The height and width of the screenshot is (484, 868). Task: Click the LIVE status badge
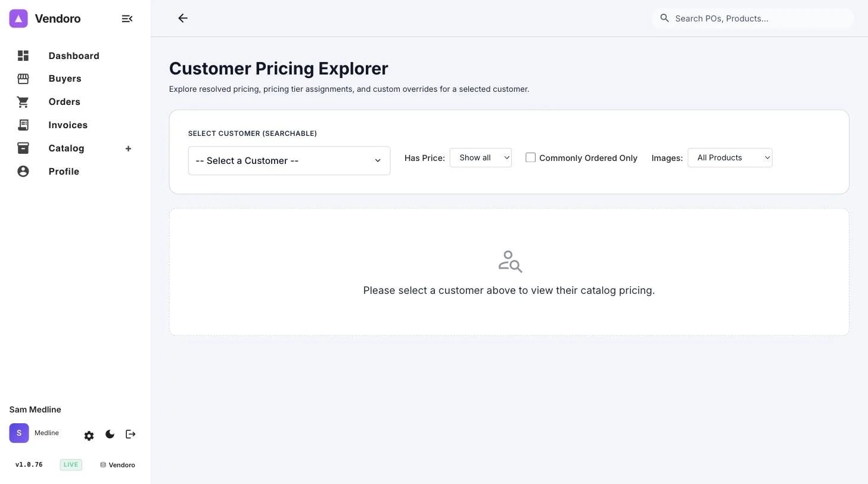tap(71, 465)
